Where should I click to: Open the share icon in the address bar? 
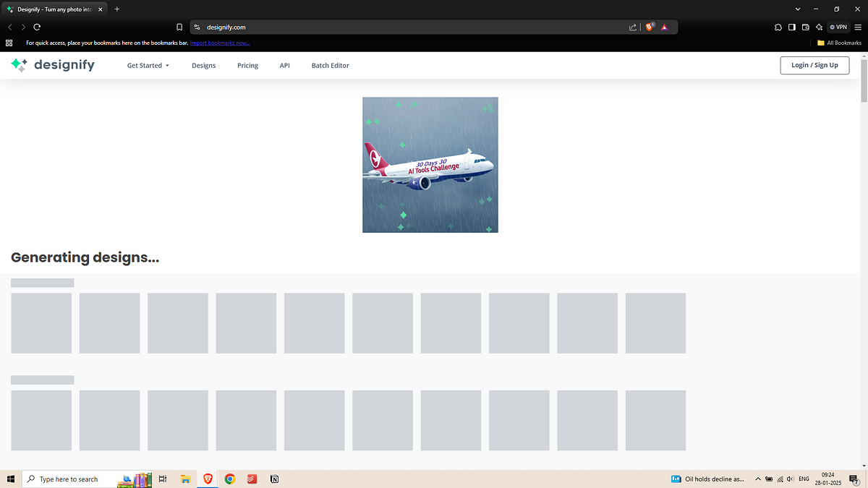click(x=632, y=27)
